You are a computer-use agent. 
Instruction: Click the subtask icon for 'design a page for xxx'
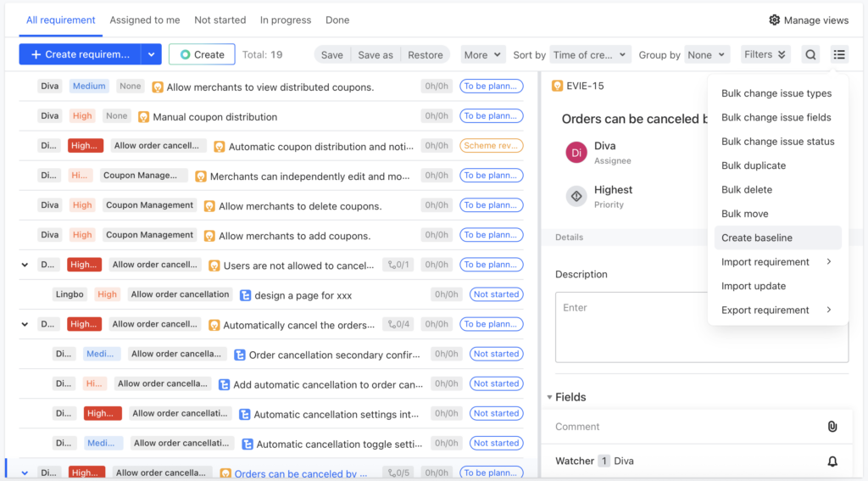tap(245, 295)
